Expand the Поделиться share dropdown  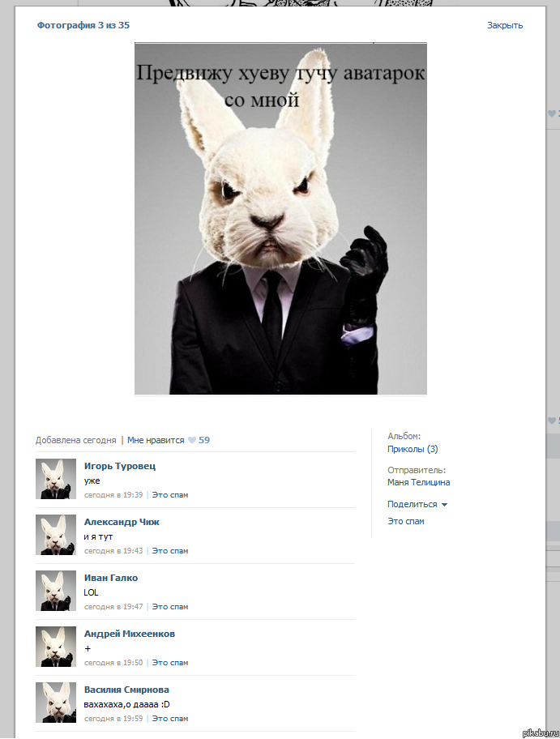click(417, 504)
